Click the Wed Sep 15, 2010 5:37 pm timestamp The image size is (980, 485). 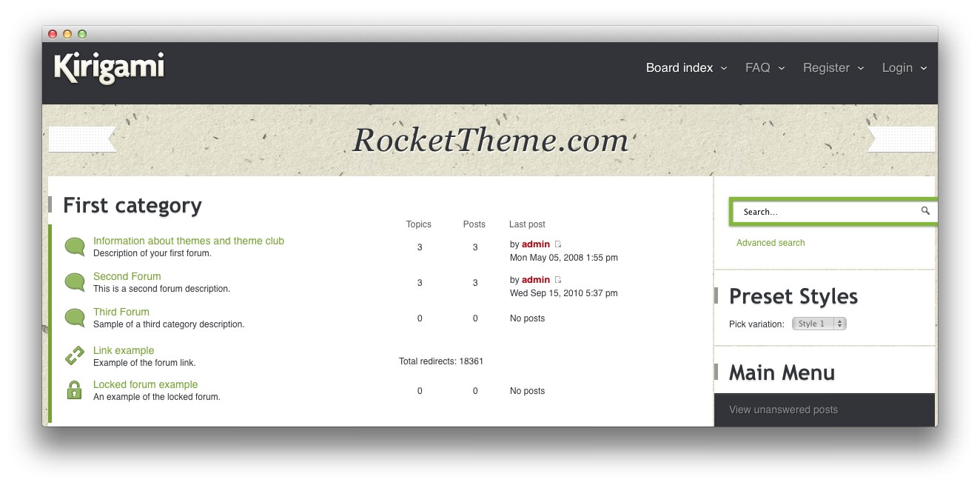564,293
